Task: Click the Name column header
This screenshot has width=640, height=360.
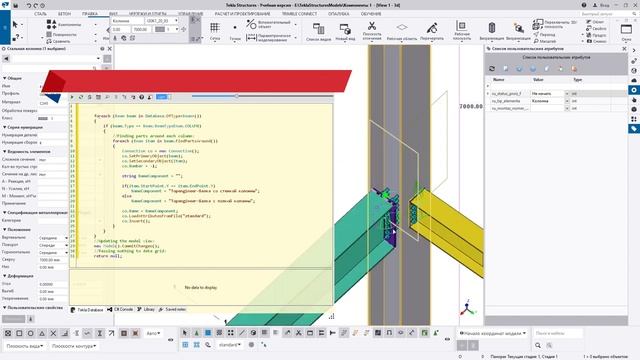Action: coord(498,80)
